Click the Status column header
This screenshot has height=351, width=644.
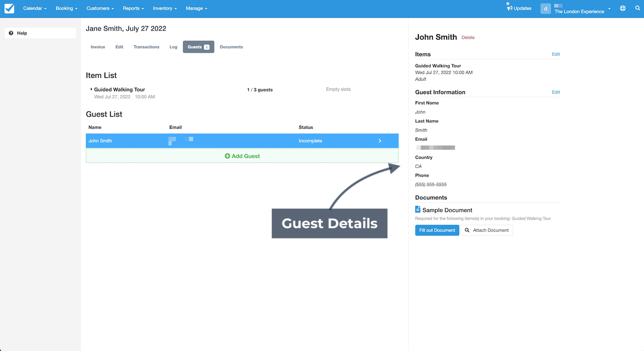tap(306, 127)
